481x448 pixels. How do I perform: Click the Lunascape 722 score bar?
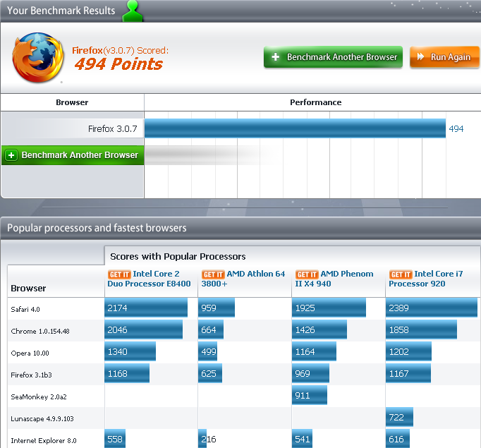[399, 417]
